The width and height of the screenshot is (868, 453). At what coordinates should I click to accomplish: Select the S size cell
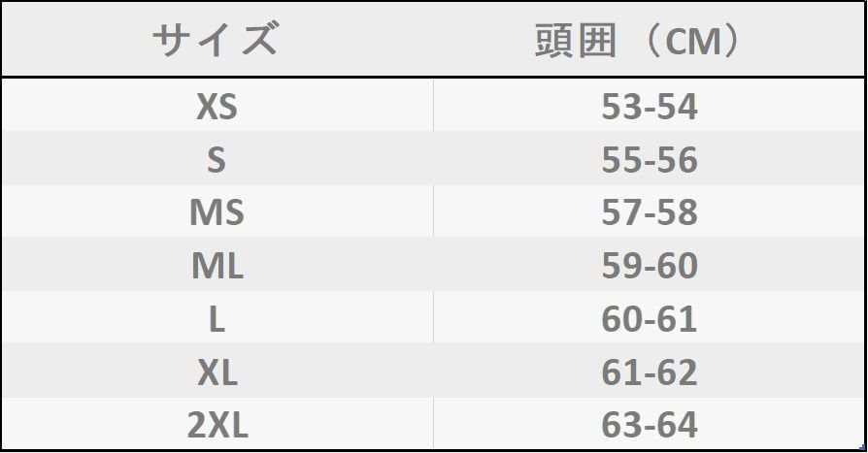[217, 160]
